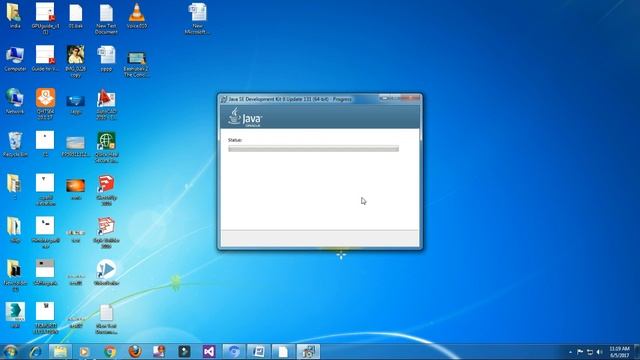Close the Java SE Development Kit window
The width and height of the screenshot is (640, 360).
coord(410,98)
